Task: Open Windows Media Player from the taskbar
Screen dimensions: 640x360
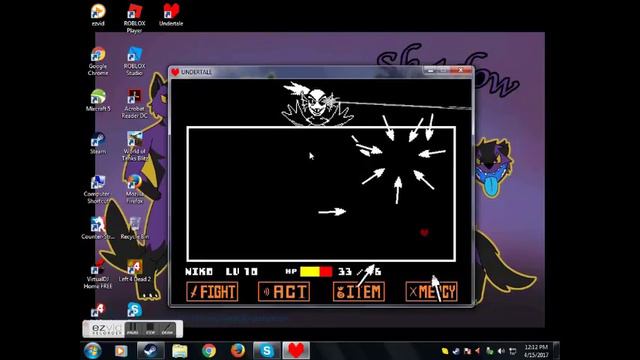Action: (121, 351)
